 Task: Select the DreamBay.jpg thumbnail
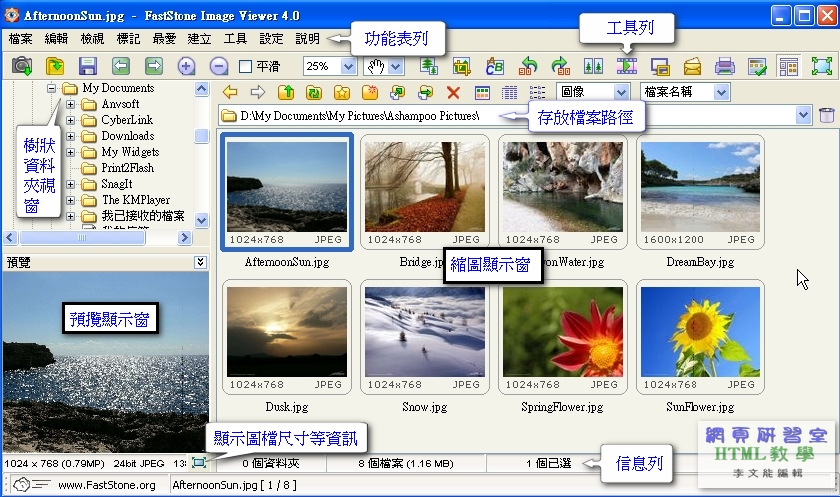pyautogui.click(x=700, y=192)
